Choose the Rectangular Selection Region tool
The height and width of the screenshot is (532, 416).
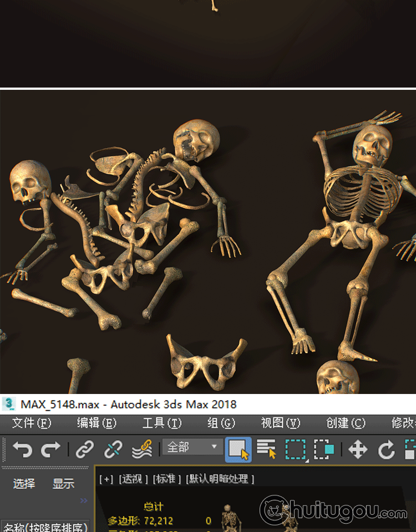pyautogui.click(x=296, y=449)
